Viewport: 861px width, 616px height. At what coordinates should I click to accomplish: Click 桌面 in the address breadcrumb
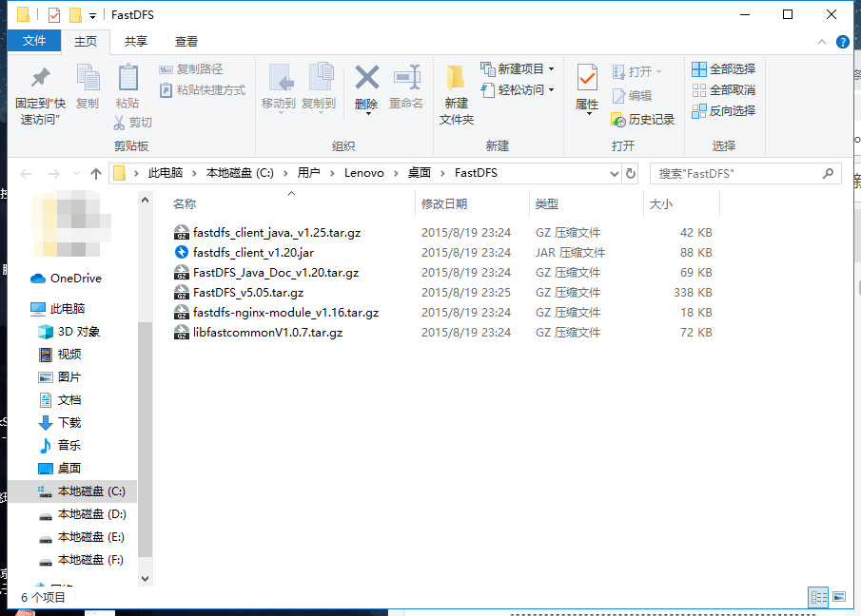click(420, 173)
